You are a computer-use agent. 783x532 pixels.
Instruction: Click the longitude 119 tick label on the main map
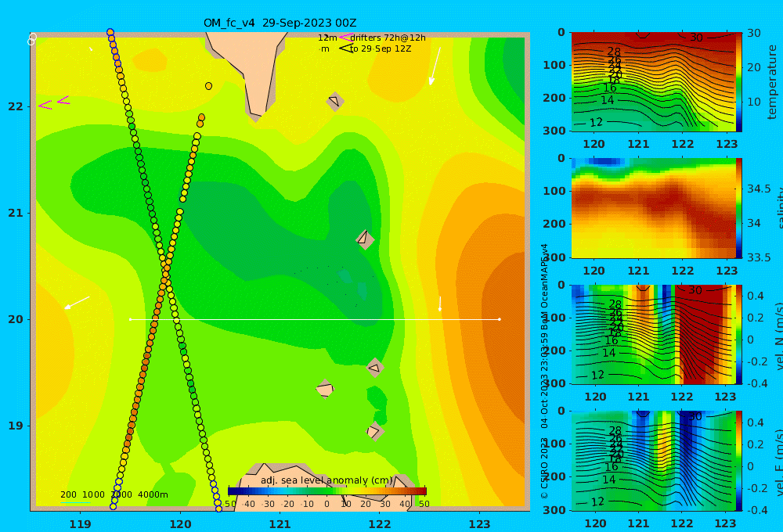tap(80, 524)
